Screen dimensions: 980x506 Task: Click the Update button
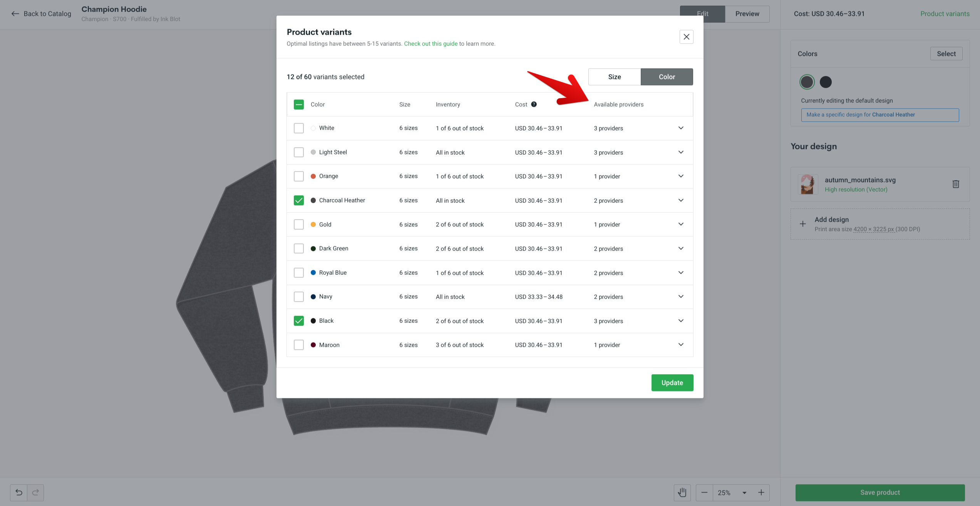pos(672,382)
